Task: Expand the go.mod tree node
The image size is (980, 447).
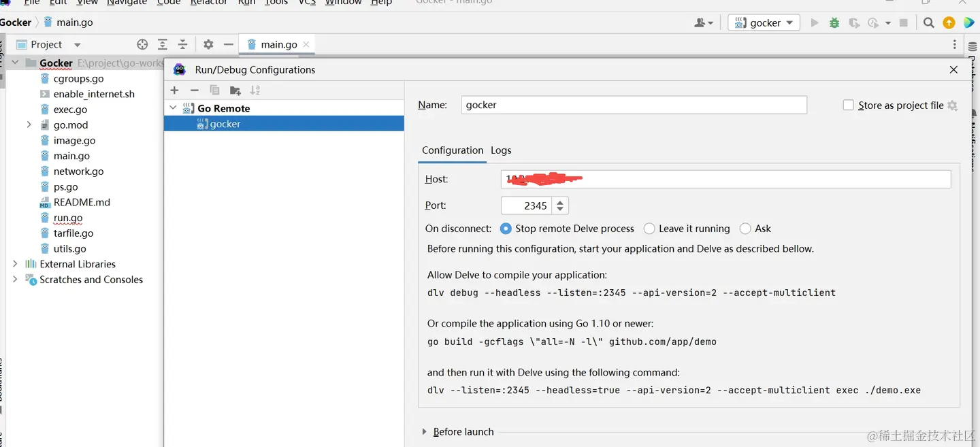Action: pyautogui.click(x=29, y=125)
